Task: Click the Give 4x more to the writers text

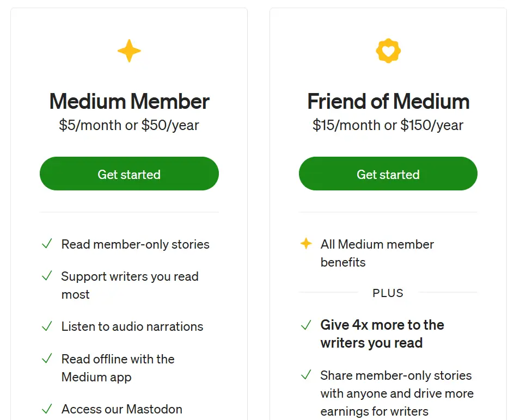Action: [x=382, y=333]
